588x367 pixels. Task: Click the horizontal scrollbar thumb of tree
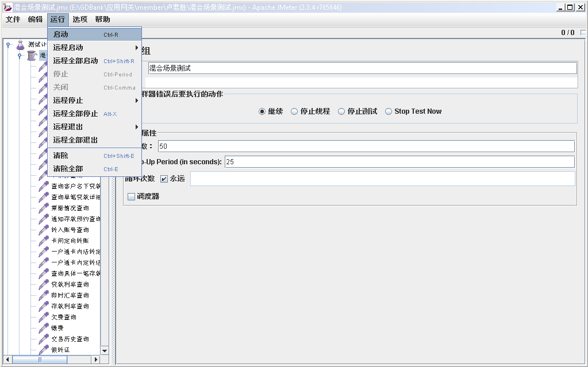[40, 360]
